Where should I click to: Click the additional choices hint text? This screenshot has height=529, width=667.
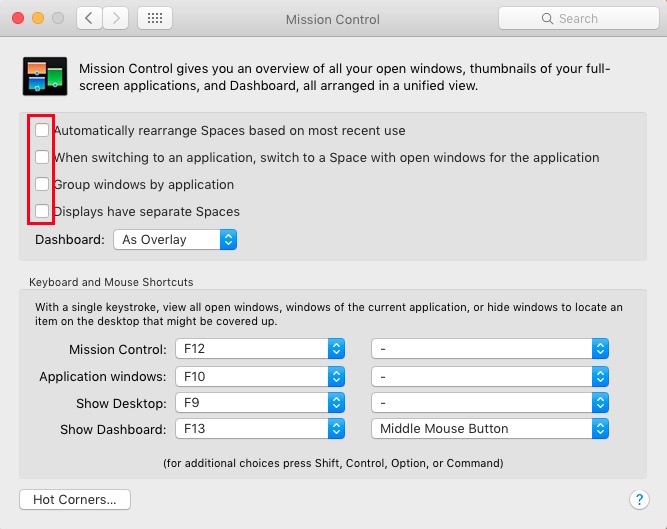click(x=333, y=463)
